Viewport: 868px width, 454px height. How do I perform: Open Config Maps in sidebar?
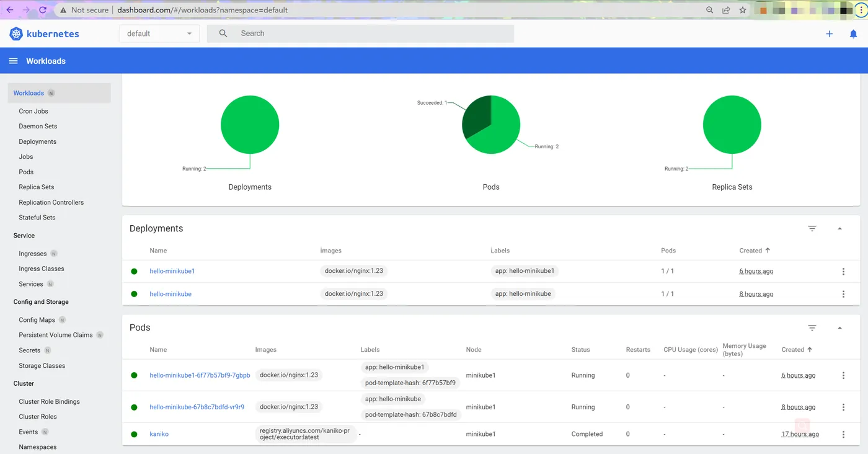tap(37, 320)
